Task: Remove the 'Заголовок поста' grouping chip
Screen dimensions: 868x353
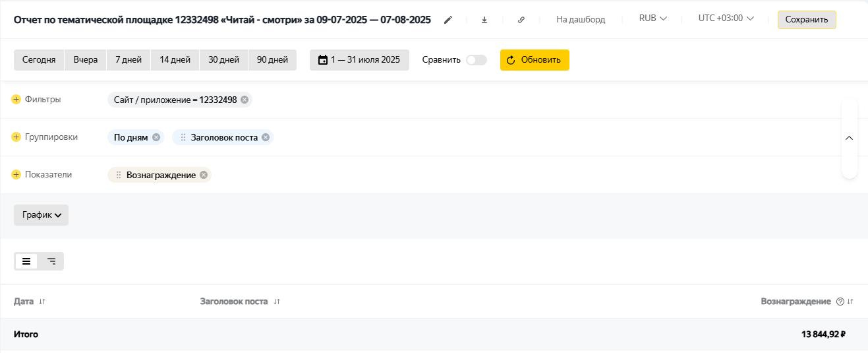Action: click(266, 137)
